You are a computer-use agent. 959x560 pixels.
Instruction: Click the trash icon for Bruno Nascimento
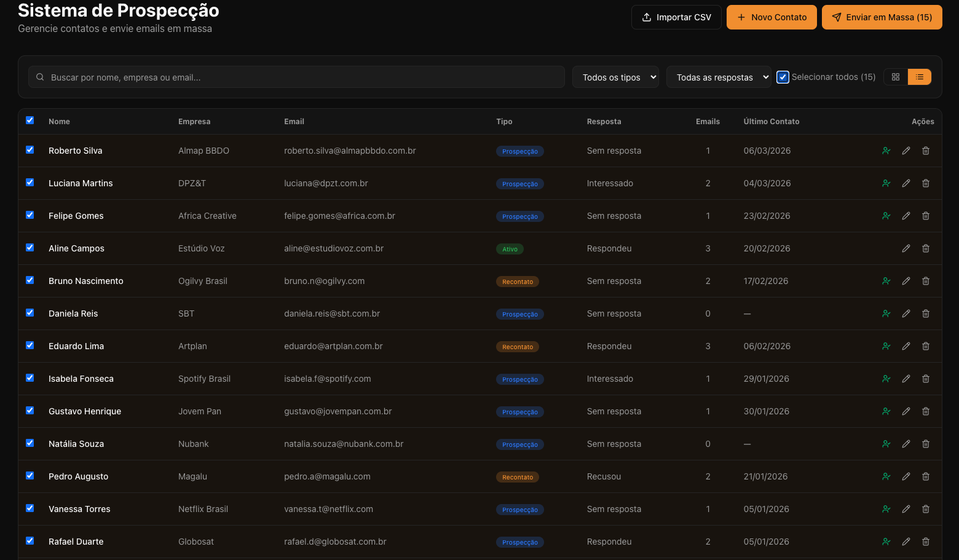[925, 281]
